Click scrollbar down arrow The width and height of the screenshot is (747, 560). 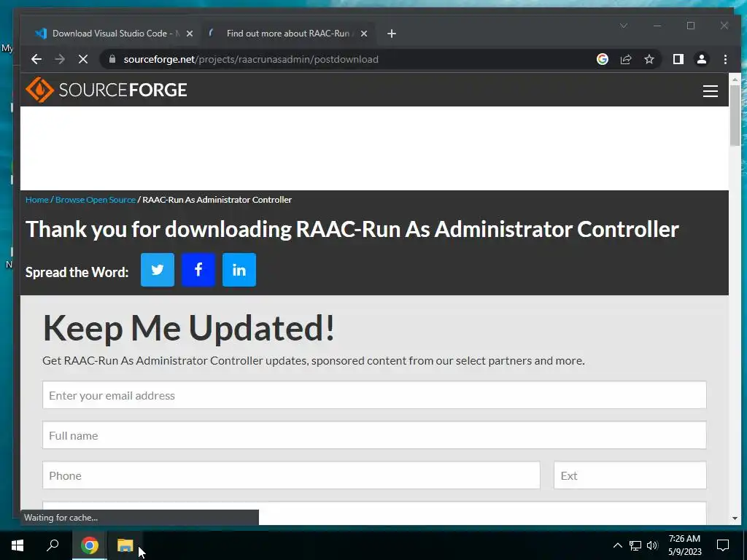pos(735,518)
